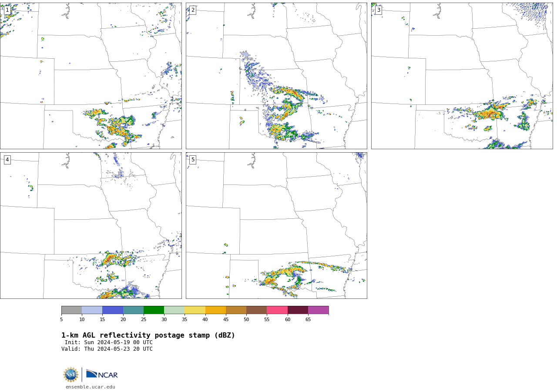The width and height of the screenshot is (557, 392).
Task: Click the purple 65+ dBZ swatch
Action: coord(318,310)
